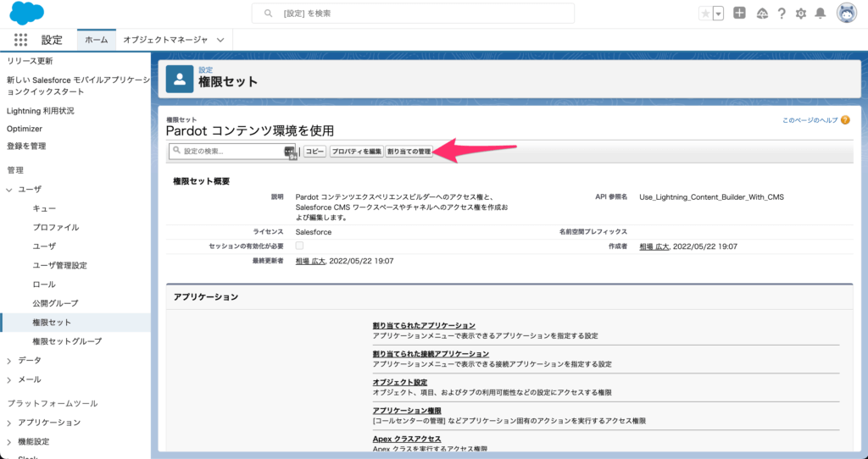Open the 最終更新者 相場 広大 link
The height and width of the screenshot is (459, 868).
(x=310, y=261)
